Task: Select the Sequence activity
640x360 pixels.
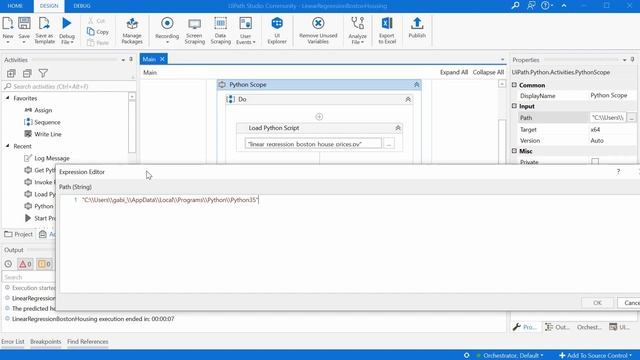Action: point(42,122)
